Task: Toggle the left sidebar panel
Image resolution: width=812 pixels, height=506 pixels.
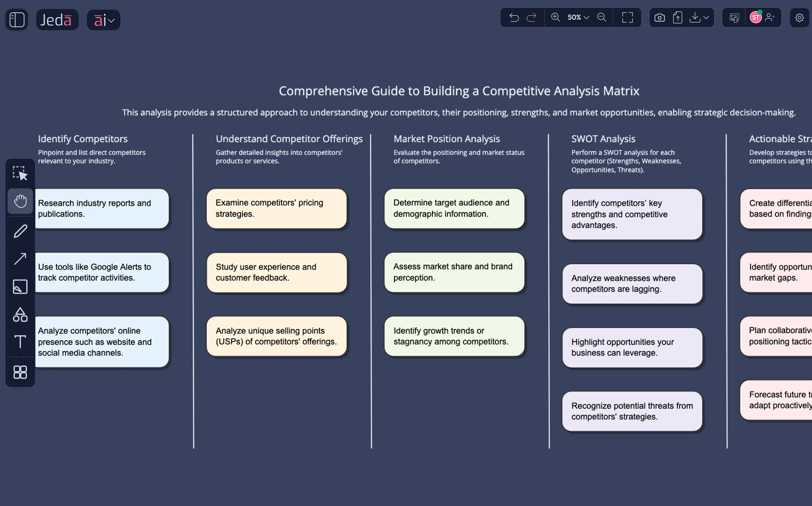Action: pos(16,19)
